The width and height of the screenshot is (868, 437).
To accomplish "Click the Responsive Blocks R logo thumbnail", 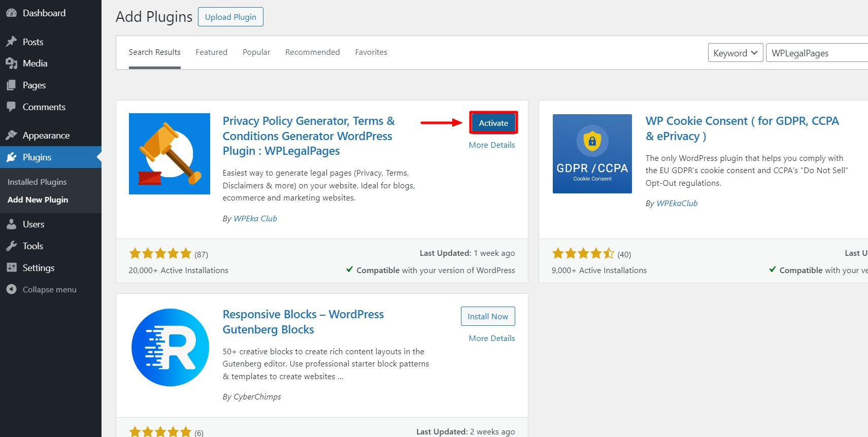I will (x=170, y=347).
